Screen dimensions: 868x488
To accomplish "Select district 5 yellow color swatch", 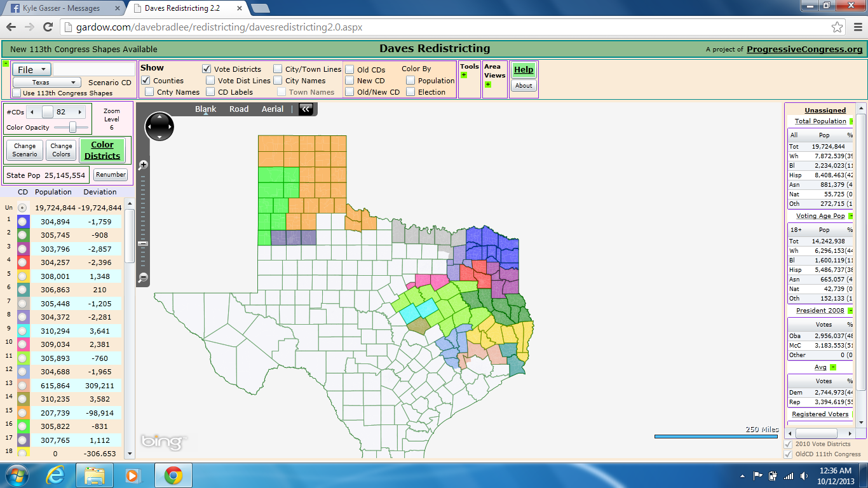I will pos(22,276).
